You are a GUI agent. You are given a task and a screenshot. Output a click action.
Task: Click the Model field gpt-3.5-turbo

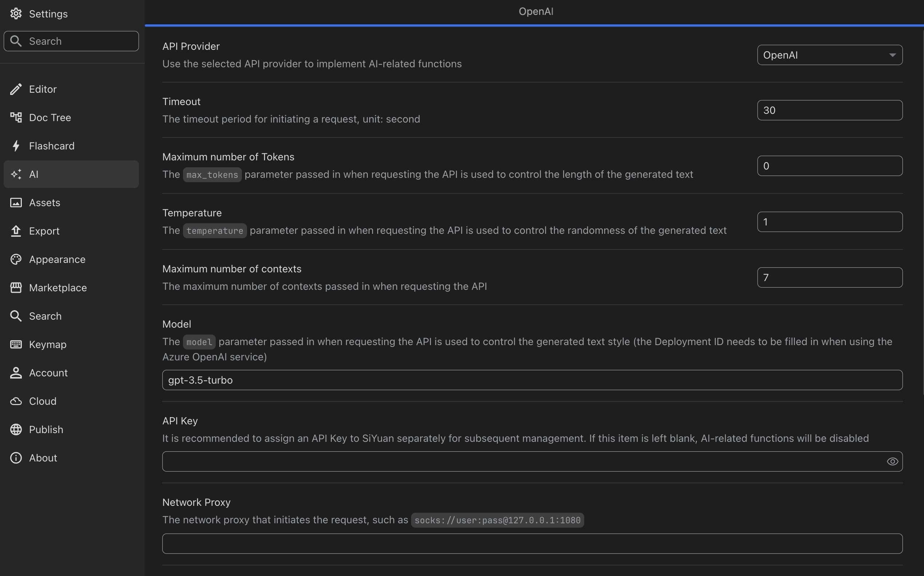[x=532, y=380]
